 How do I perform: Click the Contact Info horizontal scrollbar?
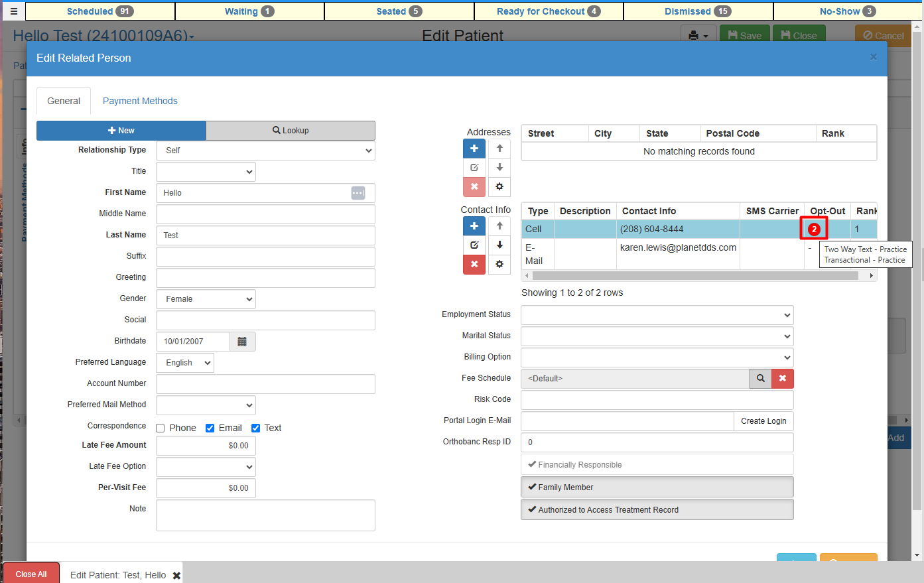(695, 276)
